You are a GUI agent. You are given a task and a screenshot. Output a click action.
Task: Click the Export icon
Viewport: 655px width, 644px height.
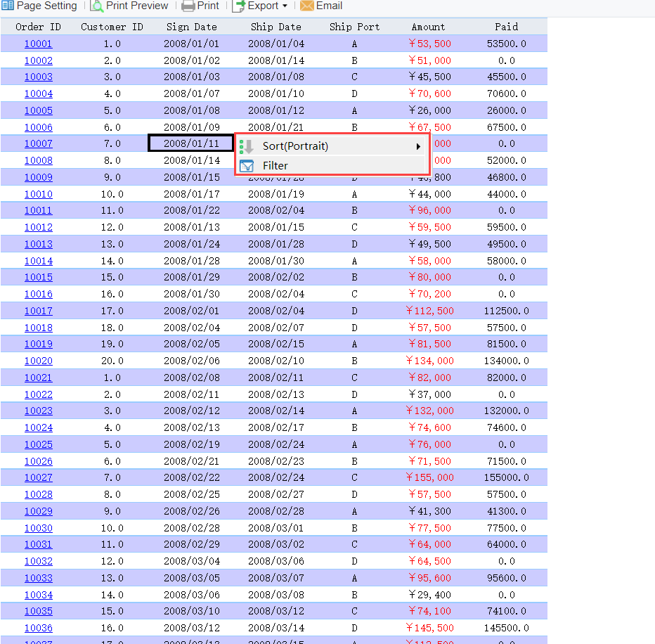pos(238,6)
